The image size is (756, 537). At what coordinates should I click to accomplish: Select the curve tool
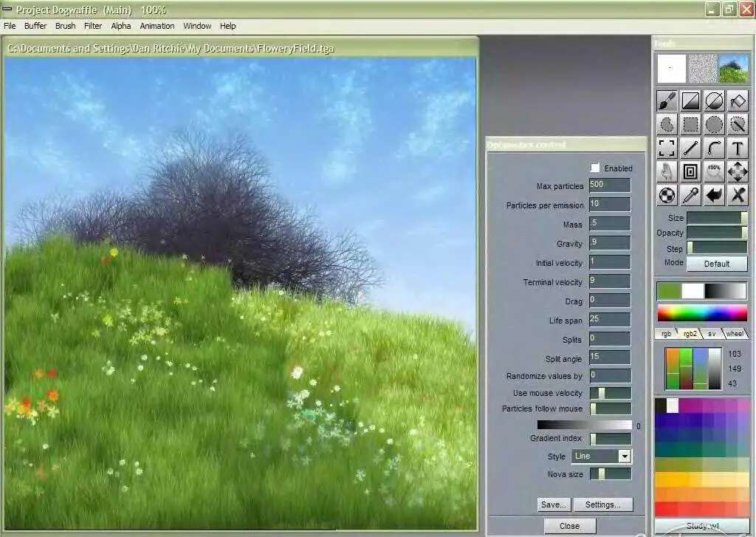714,148
